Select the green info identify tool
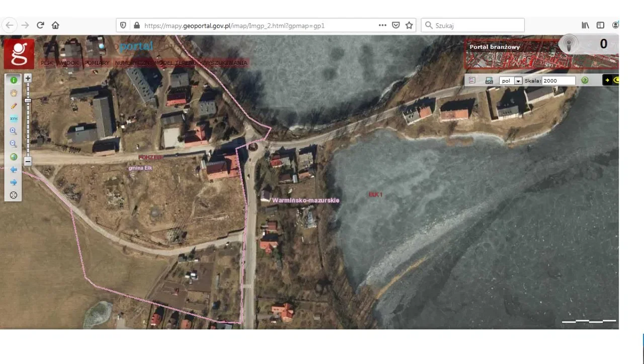 [x=14, y=80]
